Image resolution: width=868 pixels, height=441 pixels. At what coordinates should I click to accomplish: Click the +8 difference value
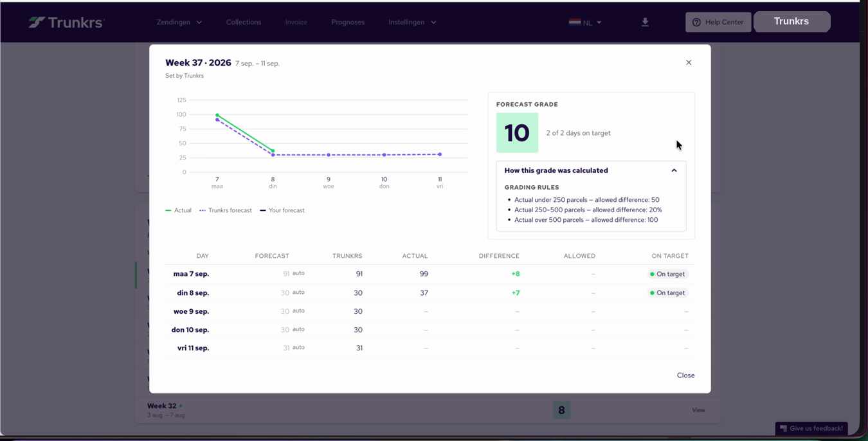(x=516, y=274)
